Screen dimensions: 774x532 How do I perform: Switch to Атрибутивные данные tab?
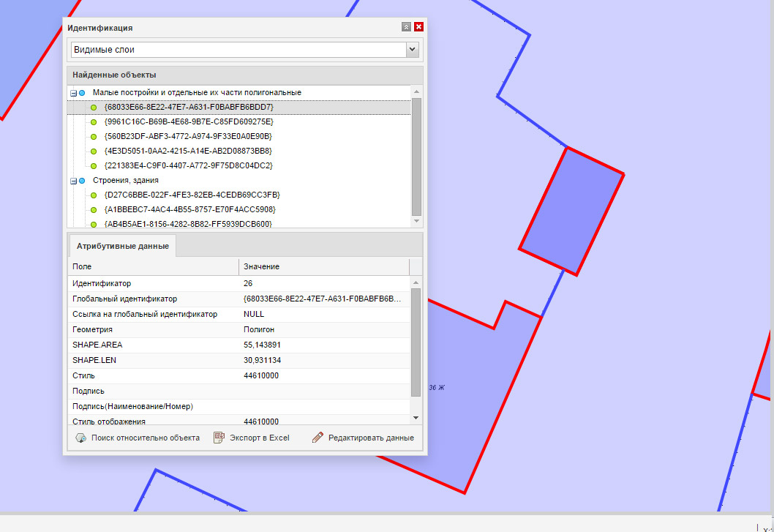click(122, 246)
